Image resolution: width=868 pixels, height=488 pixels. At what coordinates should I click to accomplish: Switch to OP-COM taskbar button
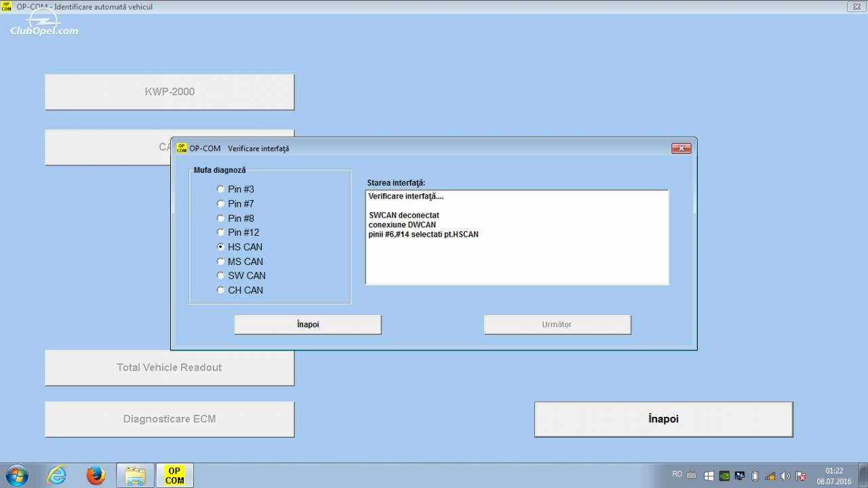[175, 476]
